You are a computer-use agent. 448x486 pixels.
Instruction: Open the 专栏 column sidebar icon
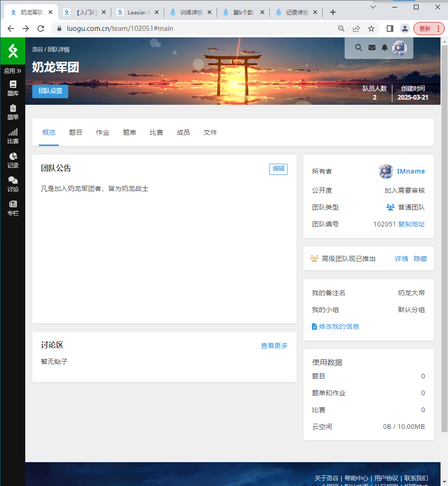[x=13, y=208]
